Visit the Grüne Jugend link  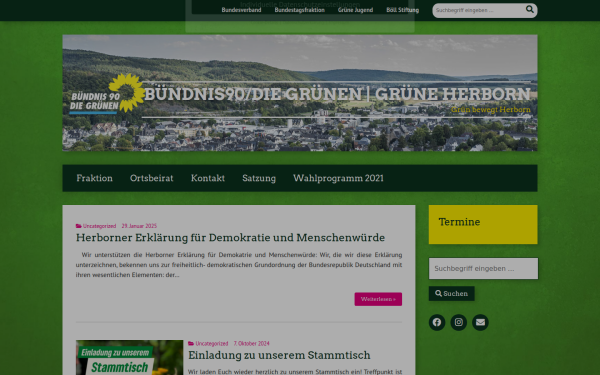tap(355, 10)
